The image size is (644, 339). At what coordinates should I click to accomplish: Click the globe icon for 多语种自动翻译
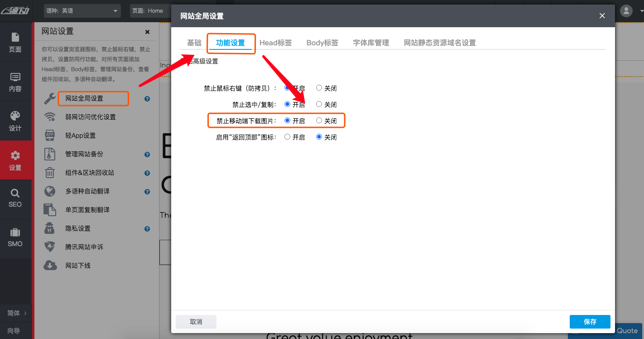click(50, 191)
